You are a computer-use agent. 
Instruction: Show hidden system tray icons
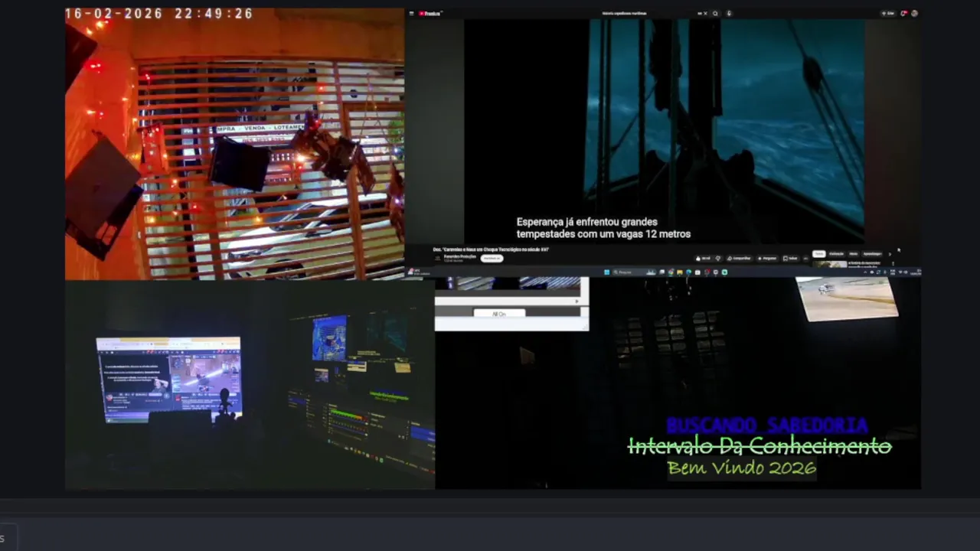[865, 272]
